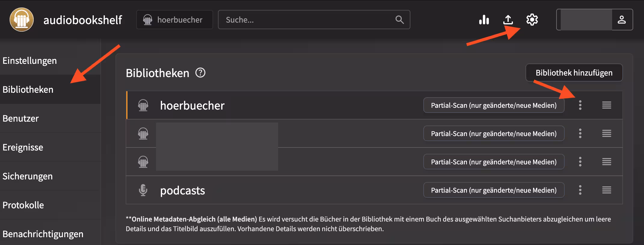Go to Einstellungen in the sidebar

tap(30, 61)
